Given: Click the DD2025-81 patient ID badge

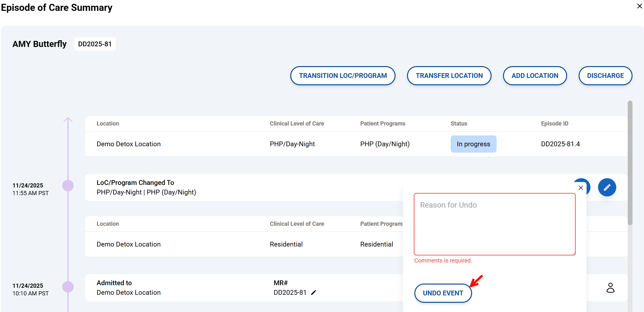Looking at the screenshot, I should point(95,44).
